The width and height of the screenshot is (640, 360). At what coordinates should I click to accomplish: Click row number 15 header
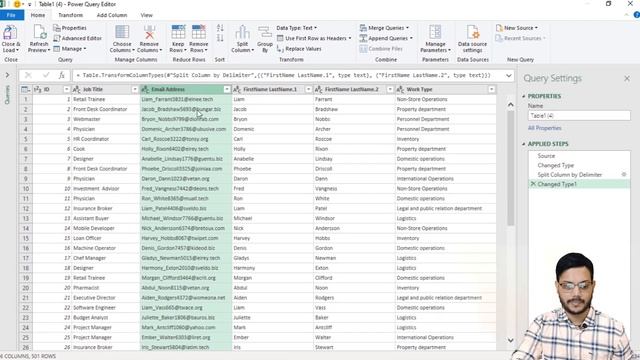[26, 238]
